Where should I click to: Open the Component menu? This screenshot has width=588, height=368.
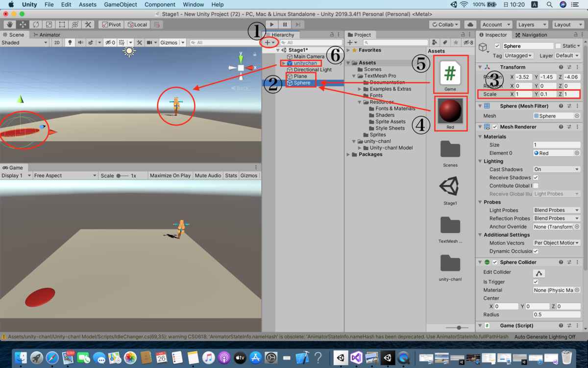pos(160,4)
